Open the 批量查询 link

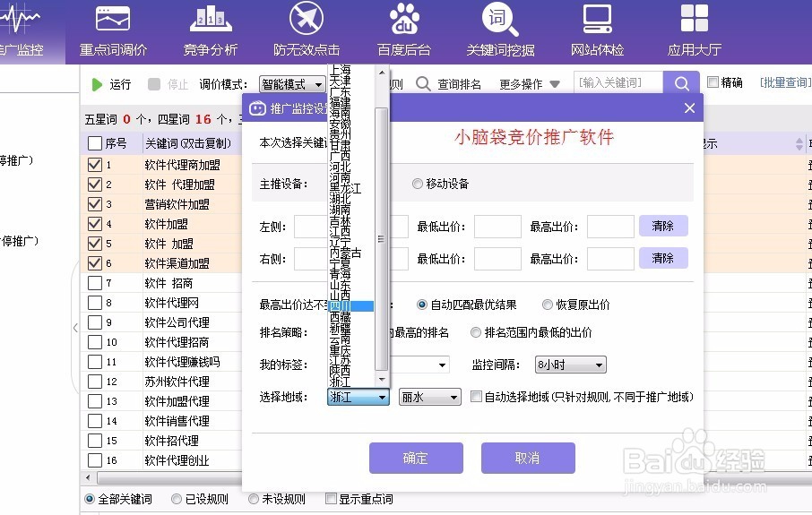[x=784, y=82]
